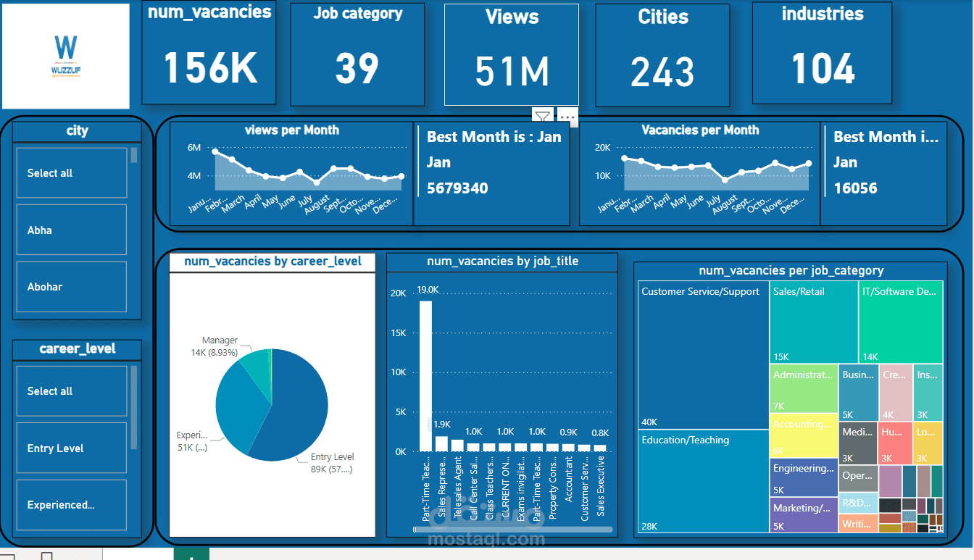Click Administration 7K treemap tile
This screenshot has height=560, width=974.
click(804, 388)
